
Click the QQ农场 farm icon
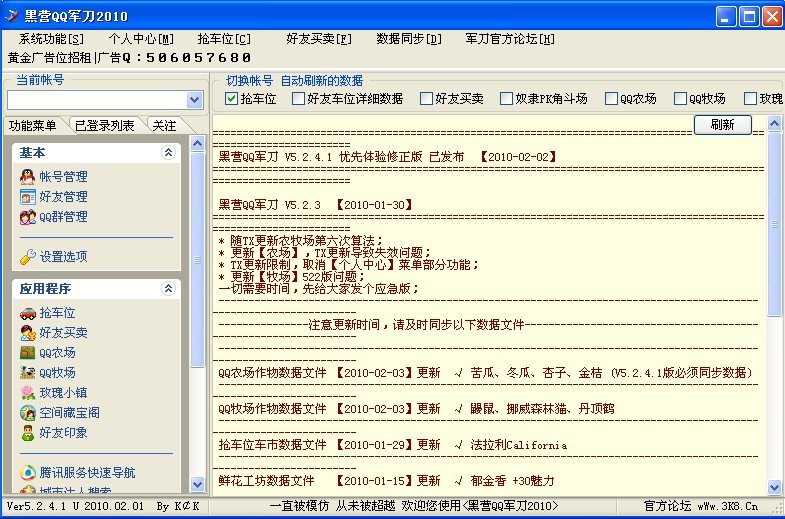[x=28, y=353]
